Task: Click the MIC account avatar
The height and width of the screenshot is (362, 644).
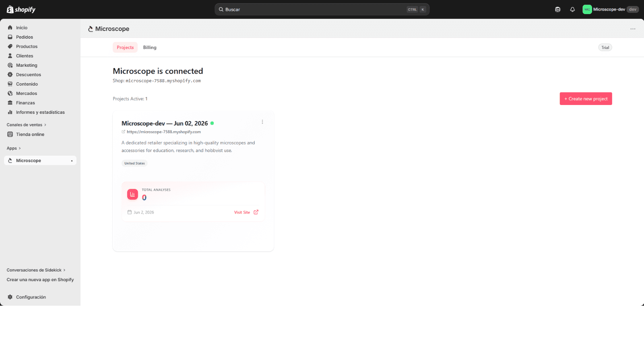Action: 587,9
